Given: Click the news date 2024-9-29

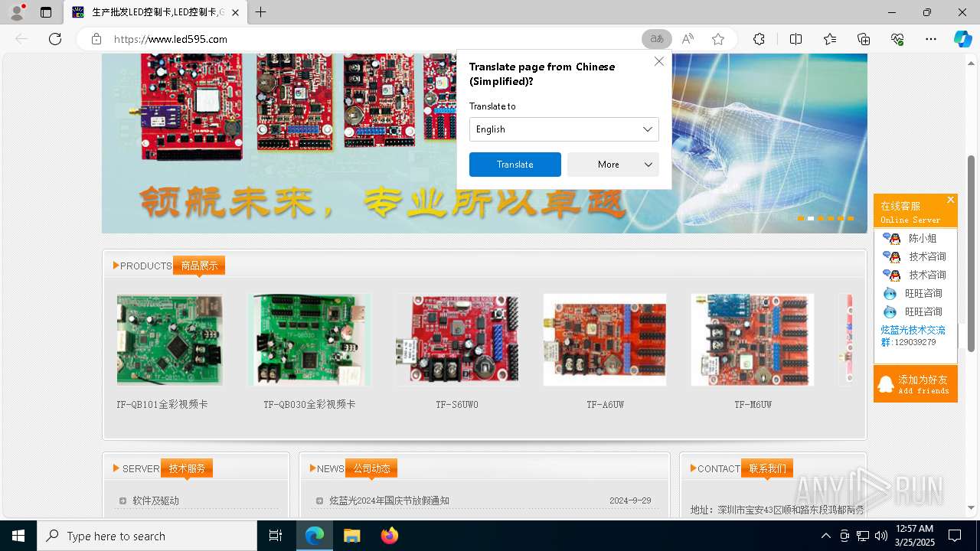Looking at the screenshot, I should (x=630, y=500).
